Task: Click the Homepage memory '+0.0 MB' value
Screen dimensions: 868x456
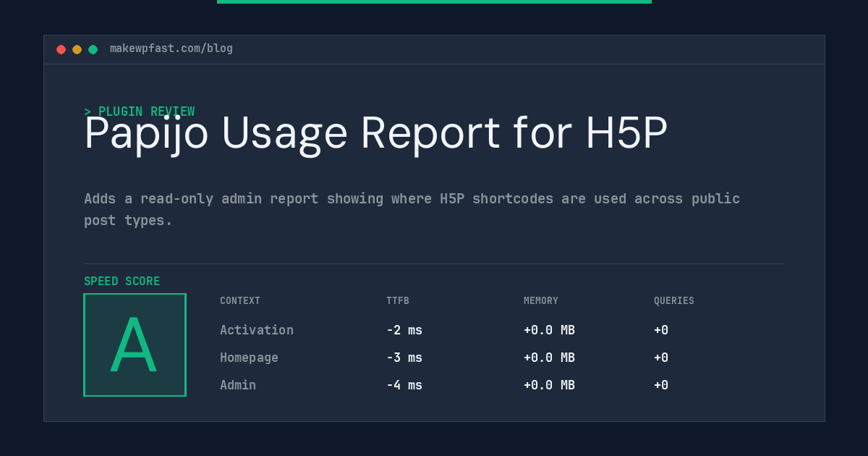Action: (549, 358)
